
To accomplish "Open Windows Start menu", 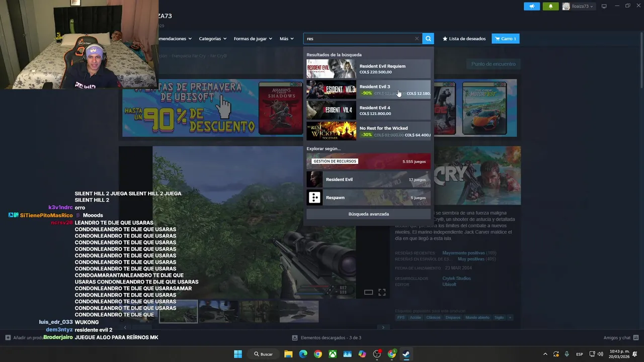I will 238,354.
